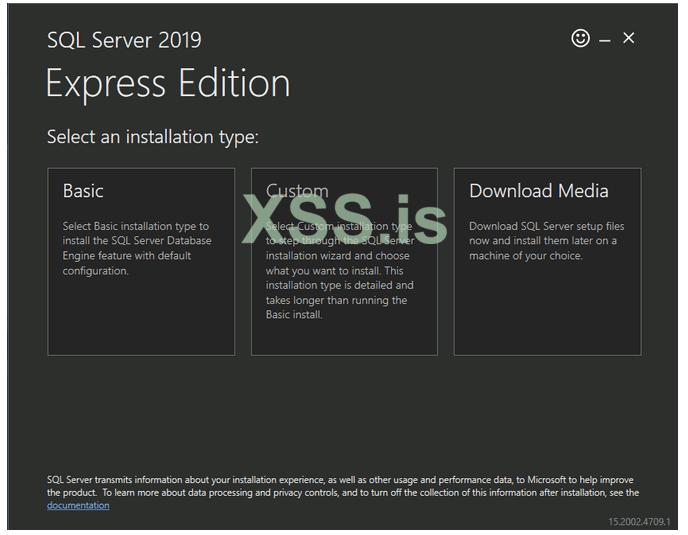Click the data collection privacy notice text
This screenshot has height=535, width=688.
click(x=340, y=486)
